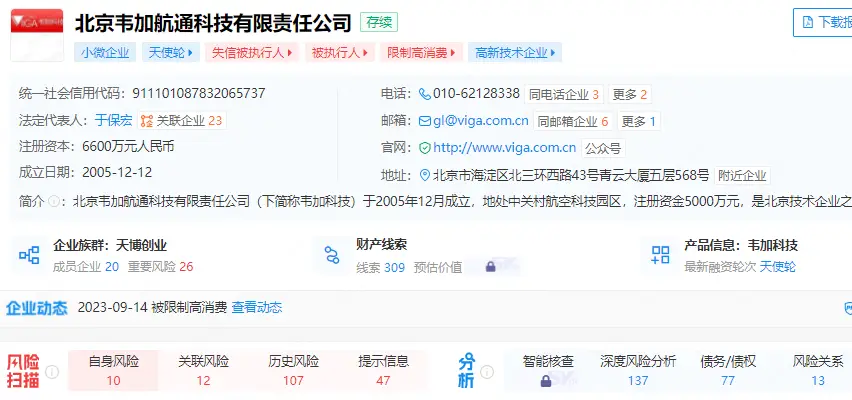Expand the 失信被执行人 tag
The height and width of the screenshot is (400, 852).
252,53
